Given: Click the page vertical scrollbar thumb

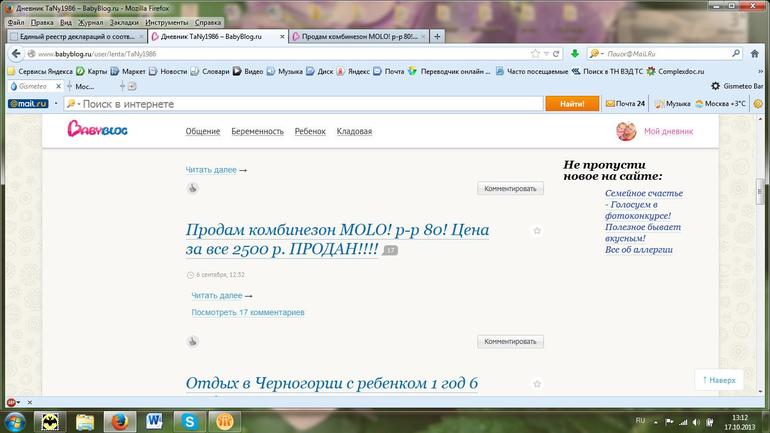Looking at the screenshot, I should 760,191.
